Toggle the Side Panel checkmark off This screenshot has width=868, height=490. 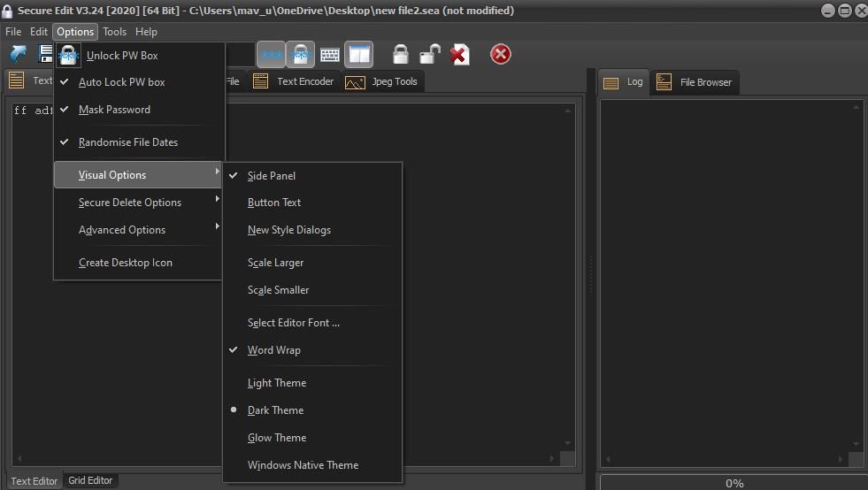click(272, 176)
